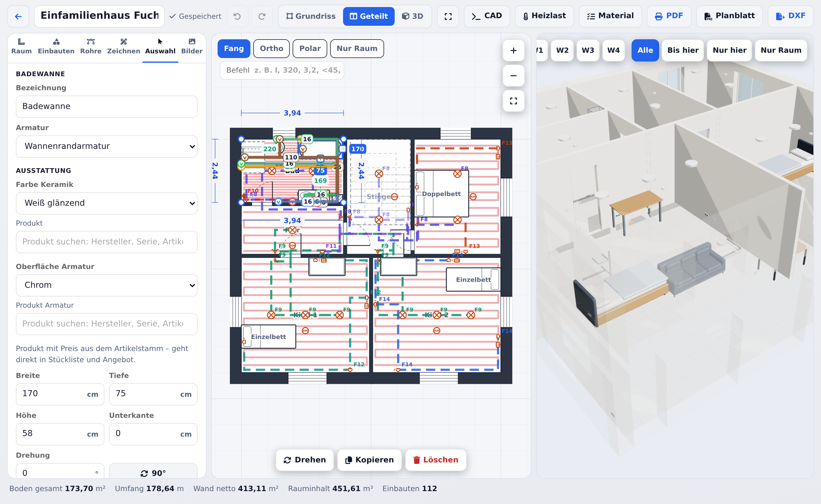Select Alle in 3D view filter
This screenshot has height=504, width=821.
645,50
